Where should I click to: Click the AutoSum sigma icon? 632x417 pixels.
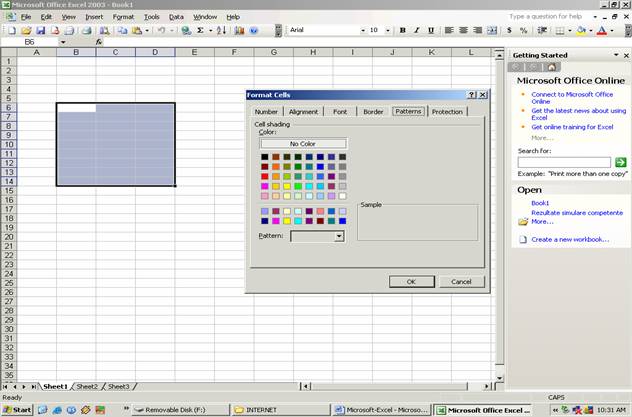point(200,30)
